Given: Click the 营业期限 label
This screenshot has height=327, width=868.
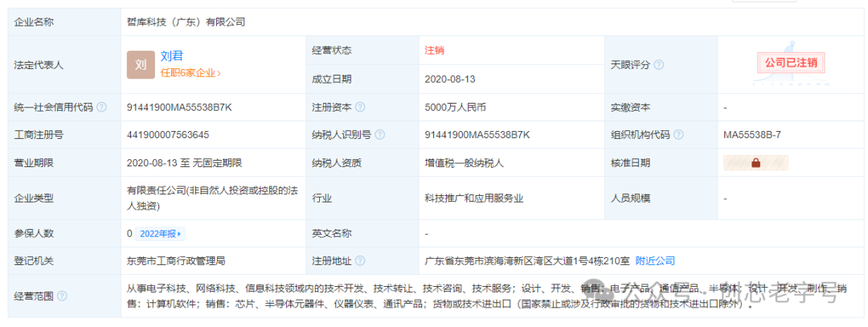Looking at the screenshot, I should [x=33, y=163].
